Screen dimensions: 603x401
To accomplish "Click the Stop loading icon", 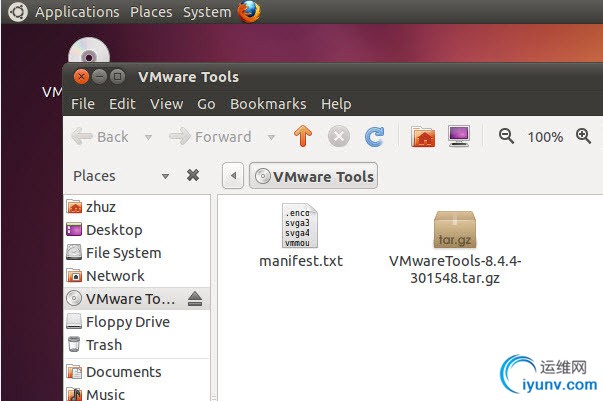I will [339, 136].
